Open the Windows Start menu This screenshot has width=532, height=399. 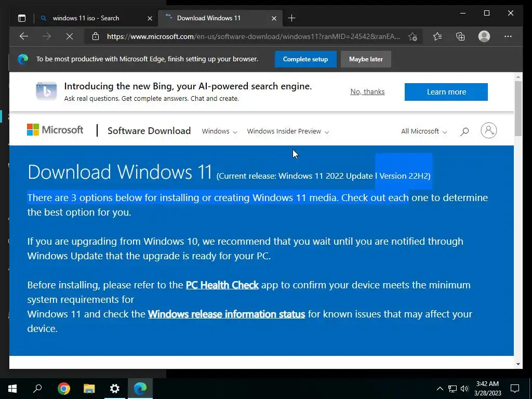tap(12, 389)
